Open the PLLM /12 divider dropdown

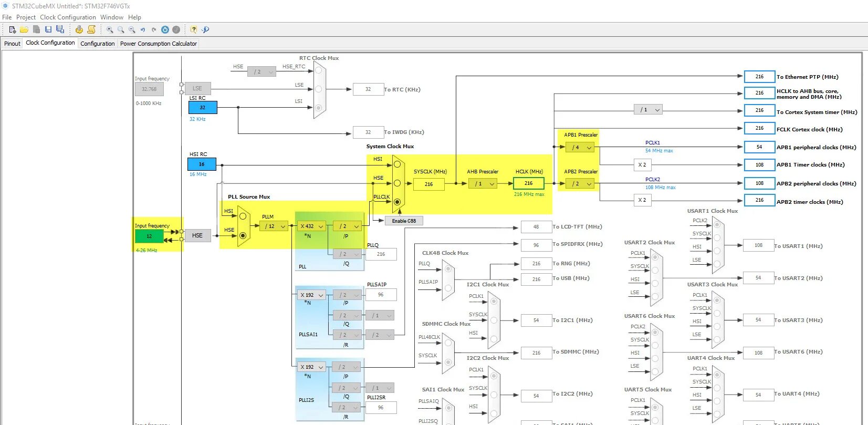[274, 226]
